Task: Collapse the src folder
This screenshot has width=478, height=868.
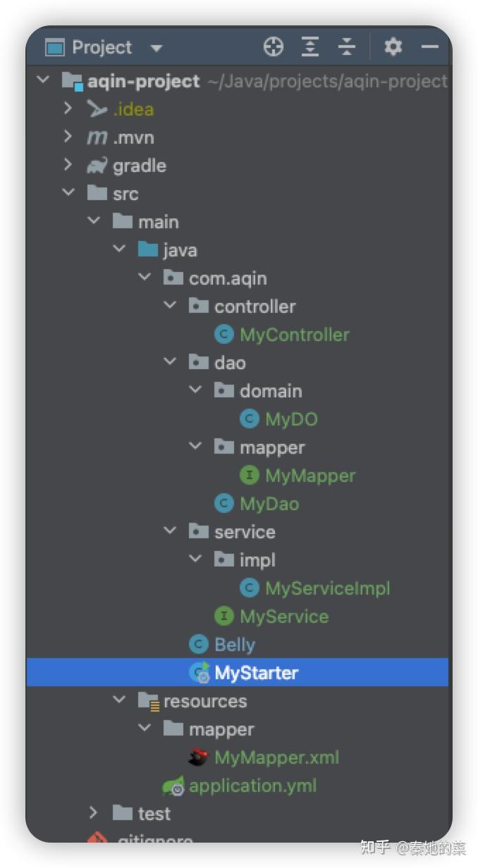Action: (68, 193)
